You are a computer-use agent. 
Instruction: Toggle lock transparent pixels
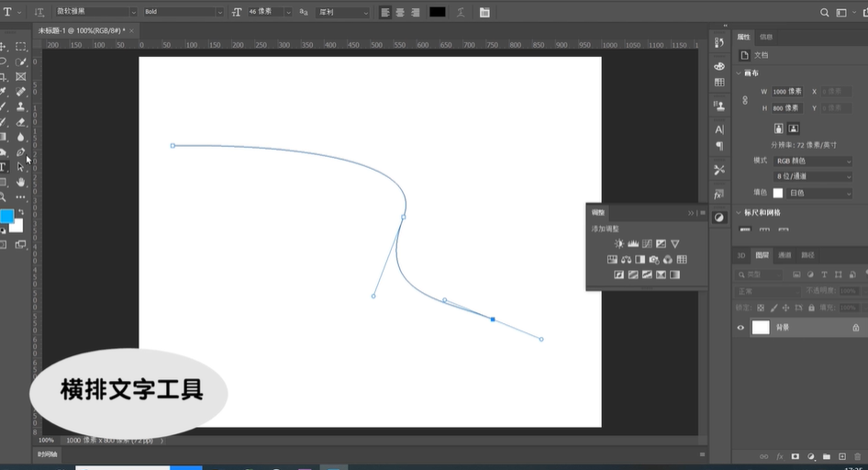(x=761, y=308)
